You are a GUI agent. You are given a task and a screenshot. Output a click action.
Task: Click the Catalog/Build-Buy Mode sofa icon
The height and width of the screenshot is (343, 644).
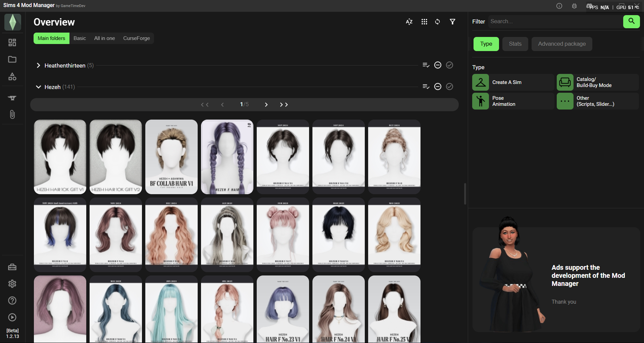(565, 82)
